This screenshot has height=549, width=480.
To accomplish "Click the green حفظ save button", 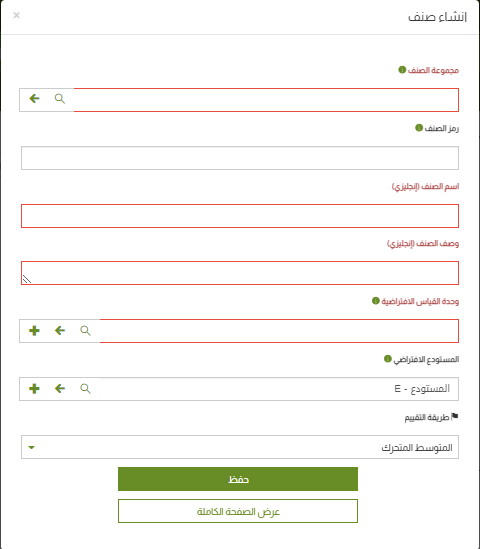I will [x=238, y=479].
